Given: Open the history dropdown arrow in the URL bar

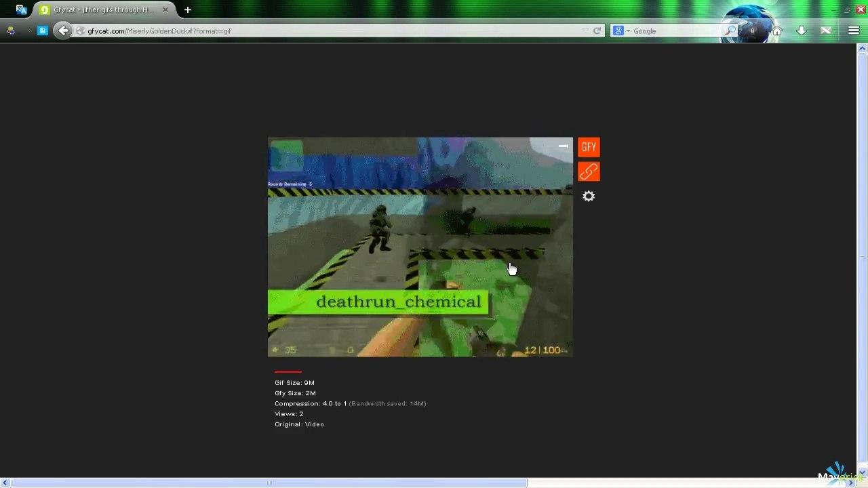Looking at the screenshot, I should click(585, 30).
